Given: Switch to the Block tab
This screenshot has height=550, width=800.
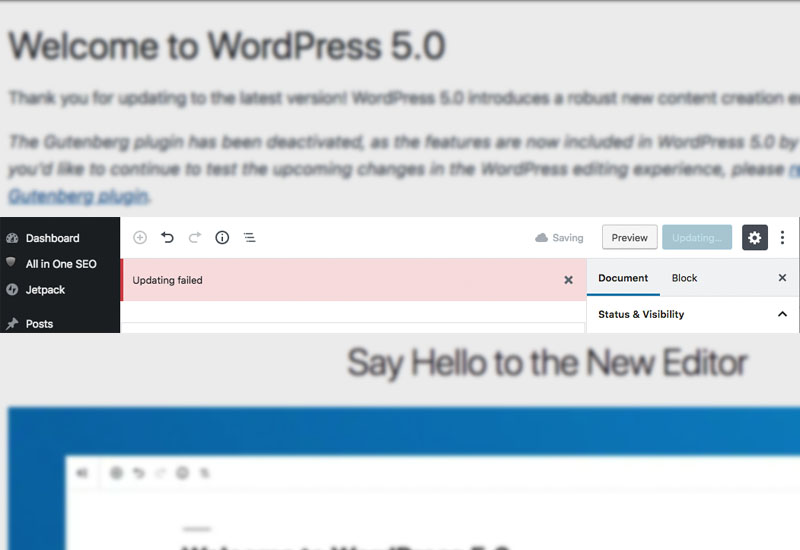Looking at the screenshot, I should [x=684, y=278].
